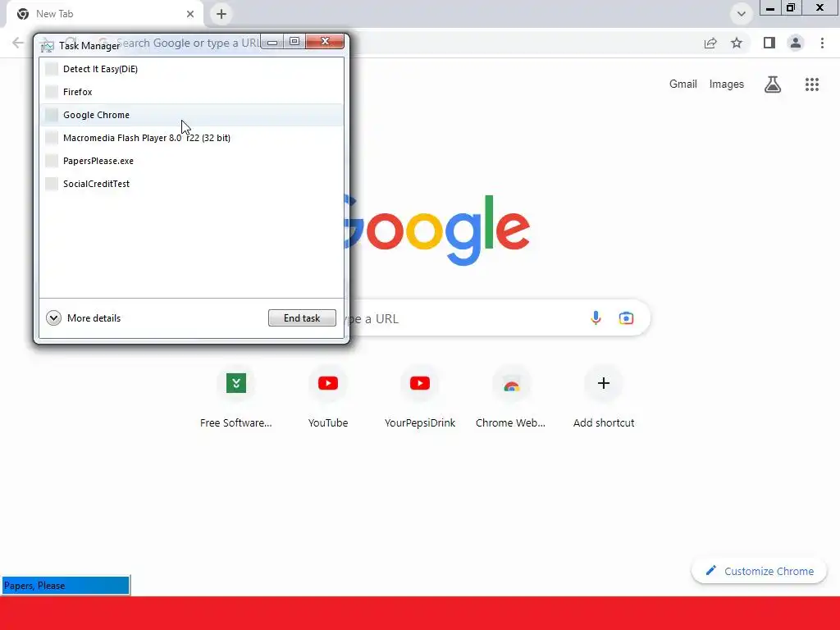Screen dimensions: 840x630
Task: Select Macromedia Flash Player 8.0 task name
Action: [147, 138]
